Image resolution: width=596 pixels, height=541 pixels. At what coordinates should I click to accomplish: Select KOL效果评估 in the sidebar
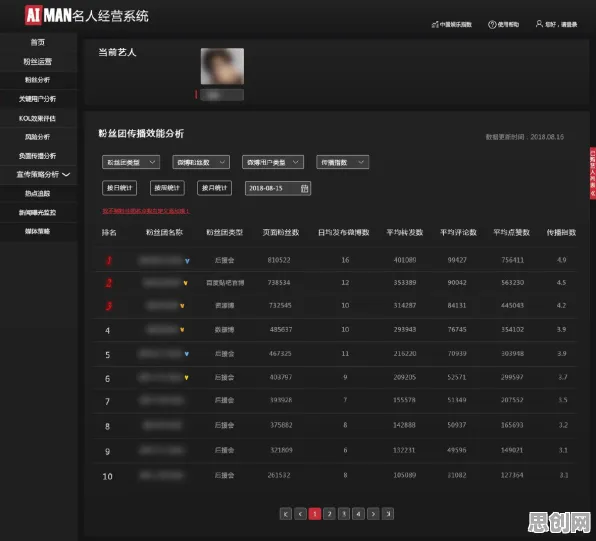[38, 118]
